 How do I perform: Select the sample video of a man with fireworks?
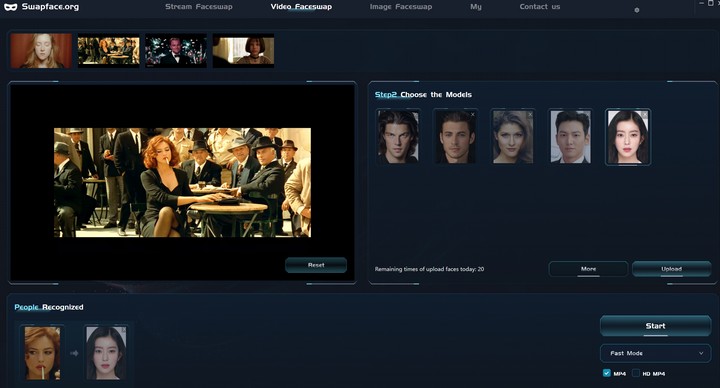coord(176,51)
